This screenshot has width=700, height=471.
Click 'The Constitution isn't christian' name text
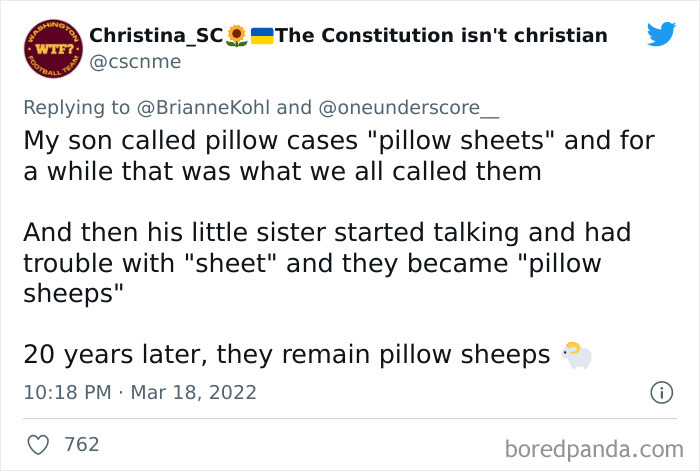tap(441, 36)
